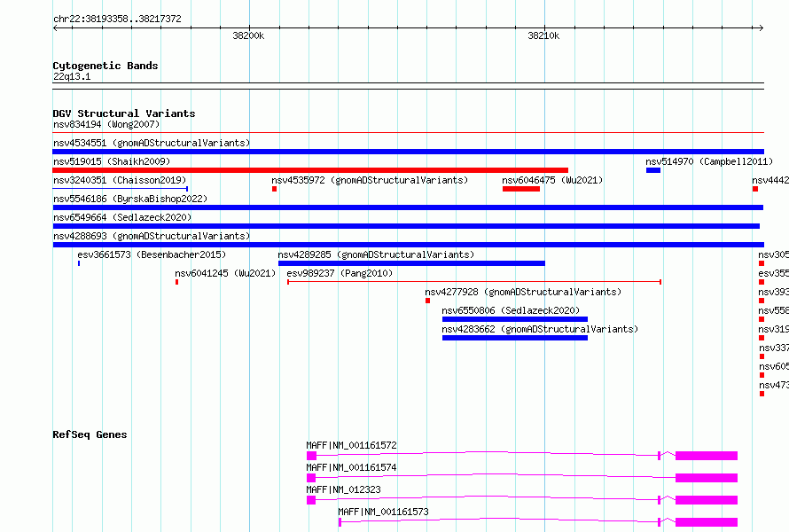Select nsv3240351 (Chaisson2019) label
789x532 pixels.
(x=120, y=180)
